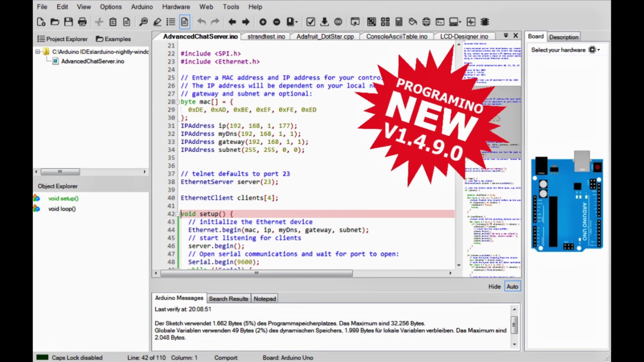Open the serial terminal icon
Viewport: 644px width, 362px height.
pyautogui.click(x=439, y=22)
